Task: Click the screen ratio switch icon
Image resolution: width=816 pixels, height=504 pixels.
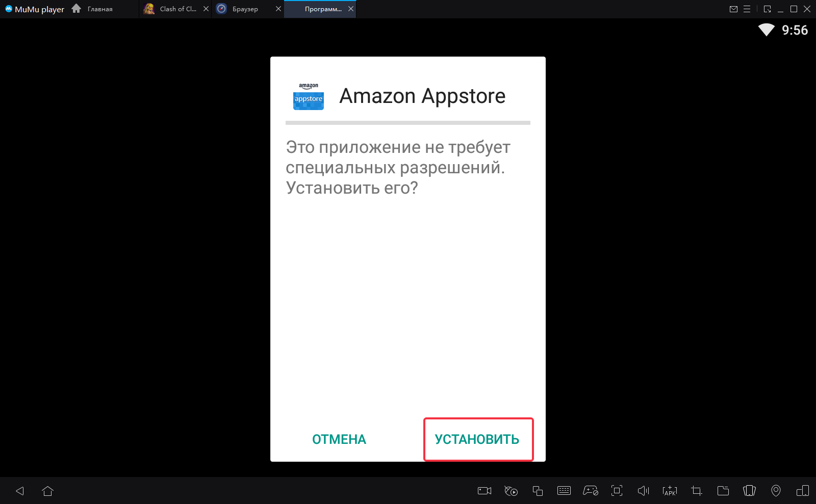Action: 802,491
